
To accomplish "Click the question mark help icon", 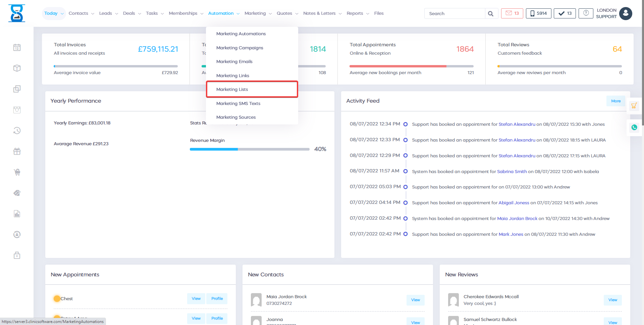I will pos(586,13).
